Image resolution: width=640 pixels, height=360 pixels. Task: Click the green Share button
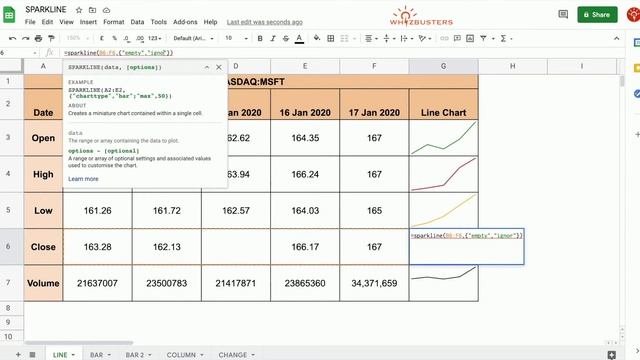(x=597, y=15)
